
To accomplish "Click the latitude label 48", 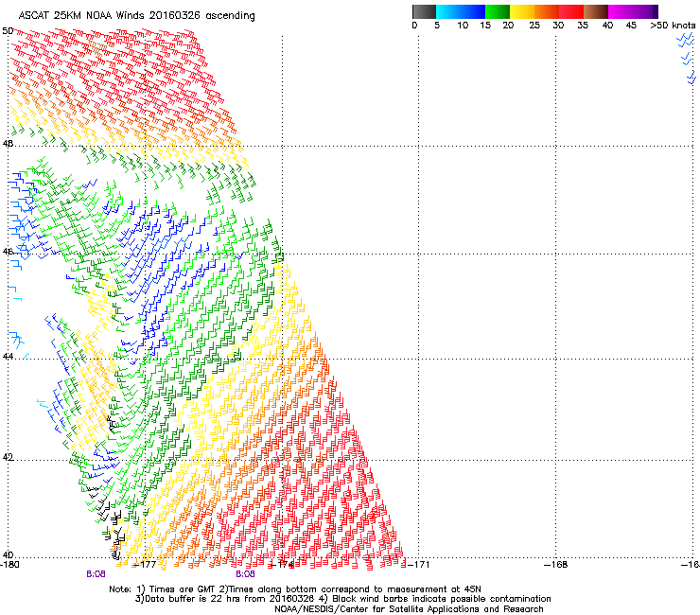I will (8, 144).
